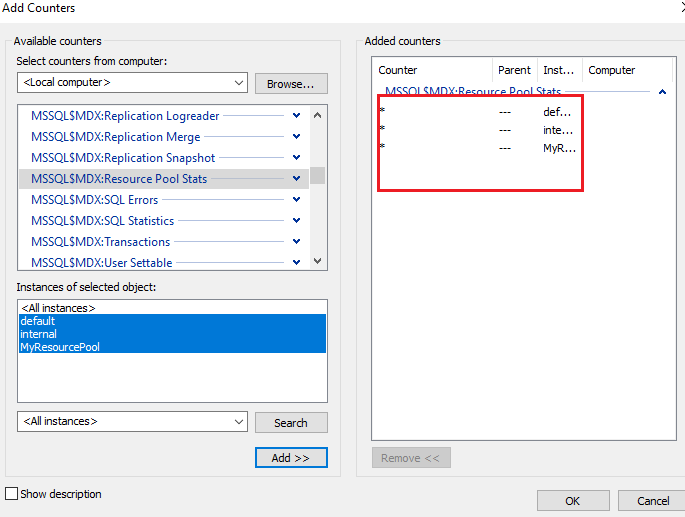685x517 pixels.
Task: Select the <All instances> list entry
Action: pos(173,308)
